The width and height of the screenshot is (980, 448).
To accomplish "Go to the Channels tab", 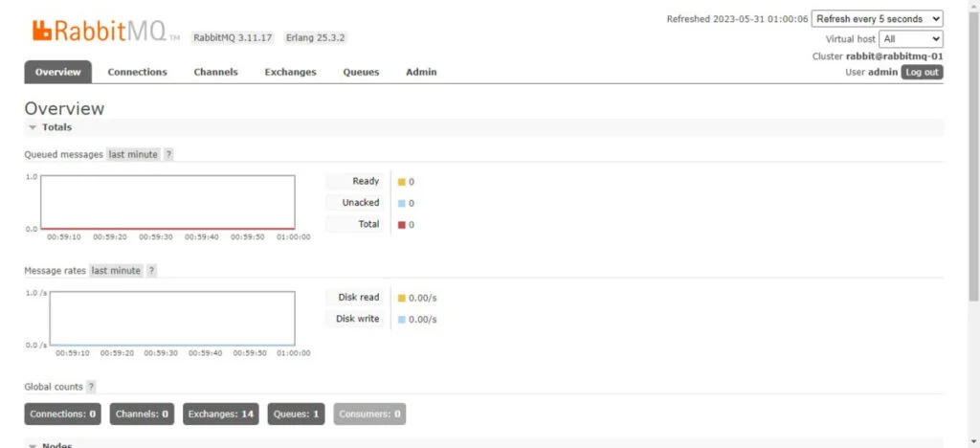I will (x=215, y=72).
